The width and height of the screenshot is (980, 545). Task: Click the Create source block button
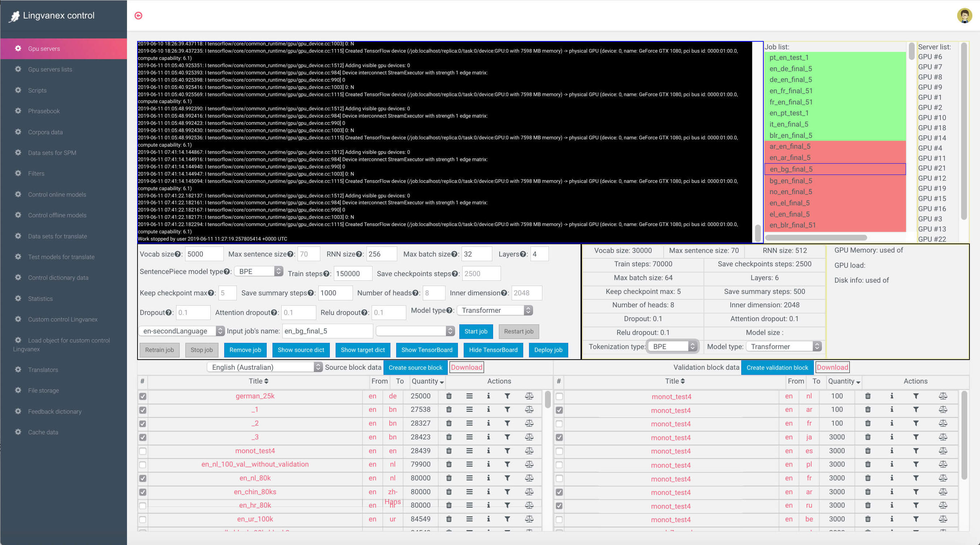pos(415,368)
